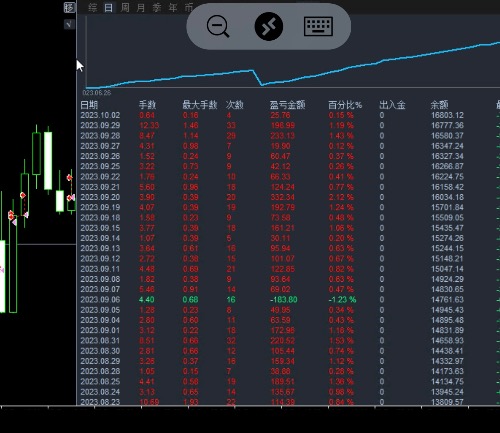Switch to the 年 yearly tab

[173, 8]
